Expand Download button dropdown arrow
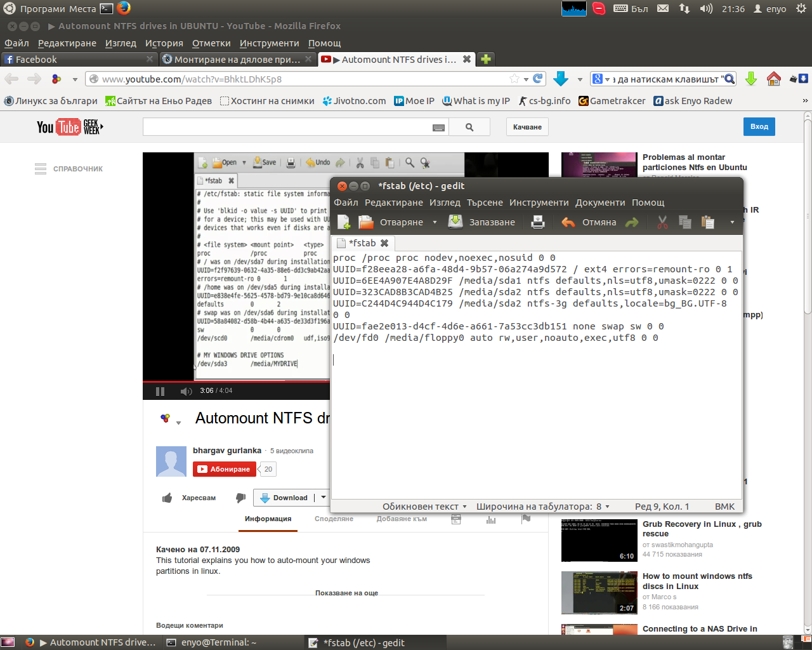Viewport: 812px width, 650px height. [323, 498]
